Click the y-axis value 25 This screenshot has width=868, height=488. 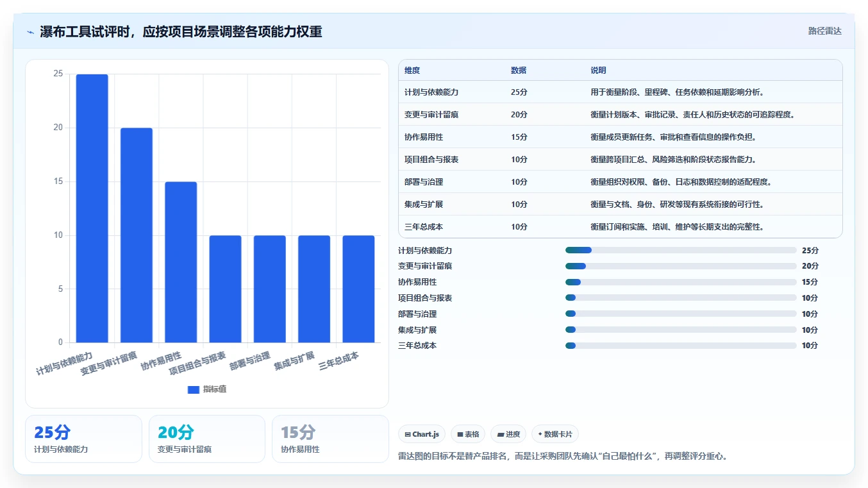[58, 74]
